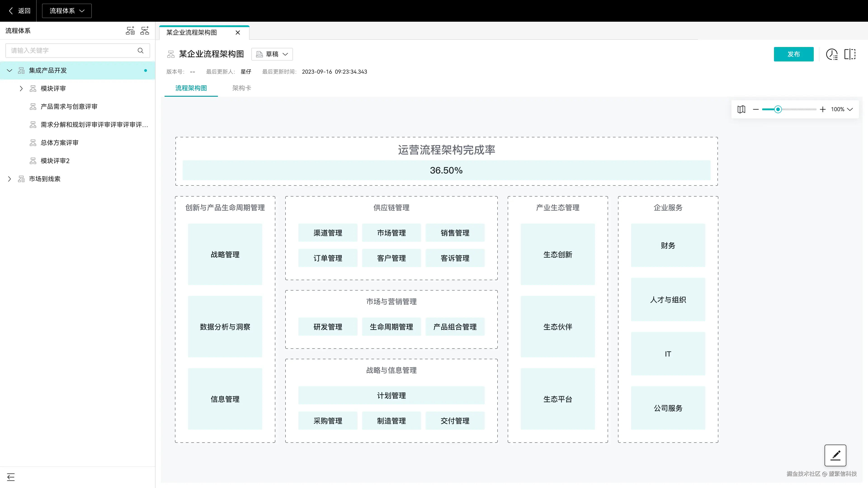Click the 返回 back button
Viewport: 868px width, 488px height.
click(x=19, y=11)
